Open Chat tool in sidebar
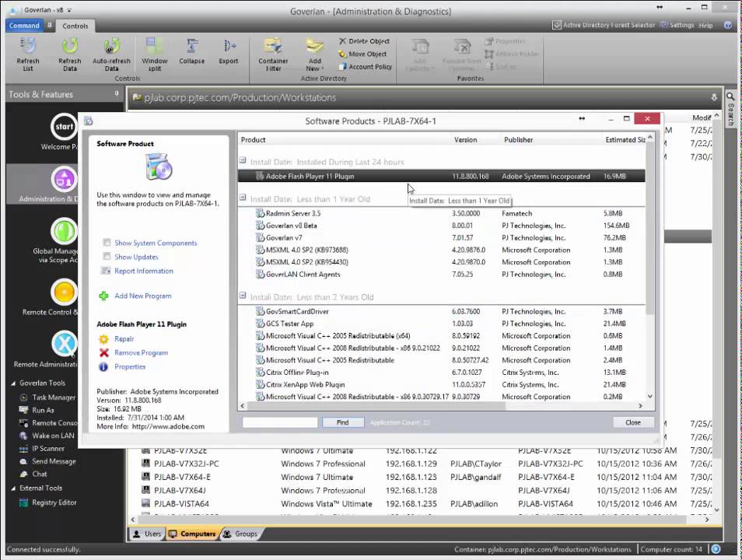This screenshot has width=742, height=560. point(33,474)
